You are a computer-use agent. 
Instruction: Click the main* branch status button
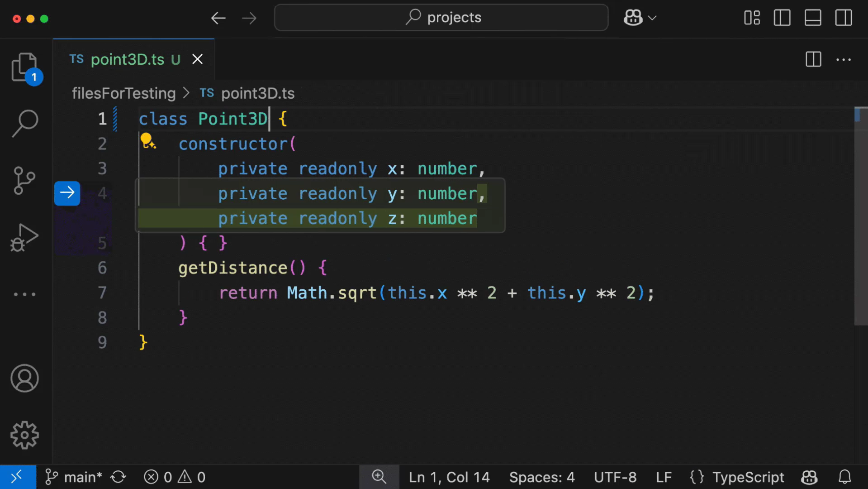click(x=75, y=477)
